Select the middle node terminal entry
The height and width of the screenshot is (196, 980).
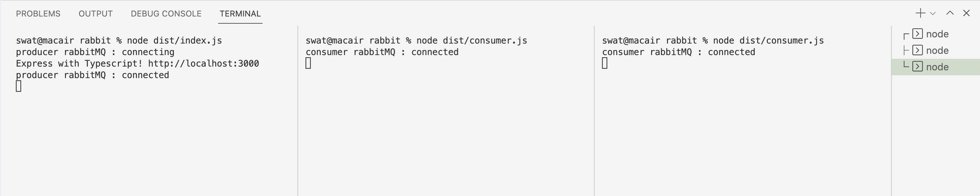coord(936,50)
